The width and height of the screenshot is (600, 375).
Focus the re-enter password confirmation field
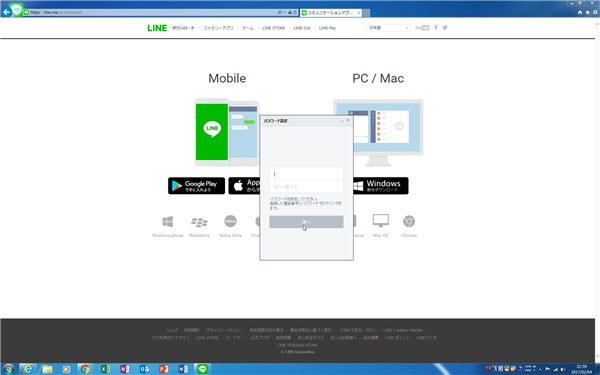pos(306,186)
